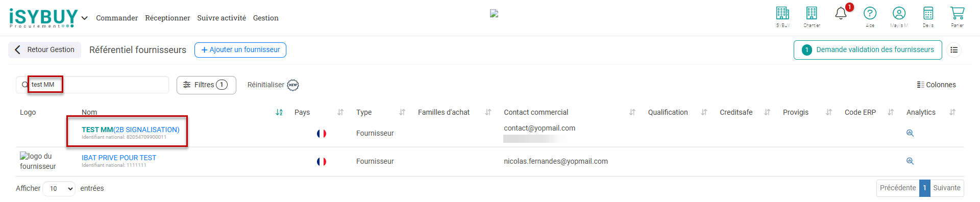This screenshot has height=202, width=980.
Task: Click Ajouter un fournisseur button
Action: tap(240, 50)
